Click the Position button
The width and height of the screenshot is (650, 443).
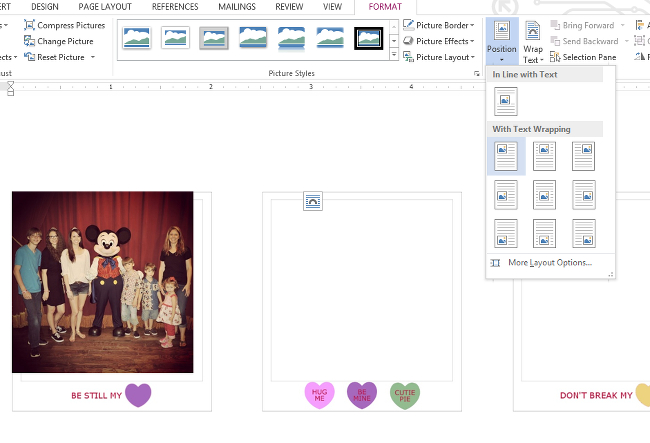click(x=502, y=41)
